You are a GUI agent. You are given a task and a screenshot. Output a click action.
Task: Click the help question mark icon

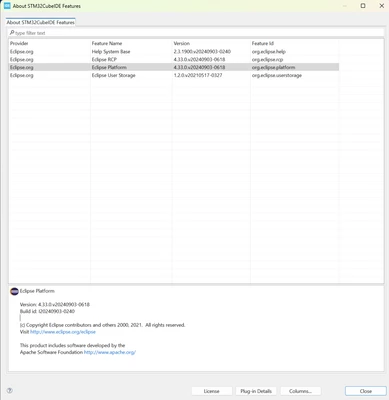point(10,391)
